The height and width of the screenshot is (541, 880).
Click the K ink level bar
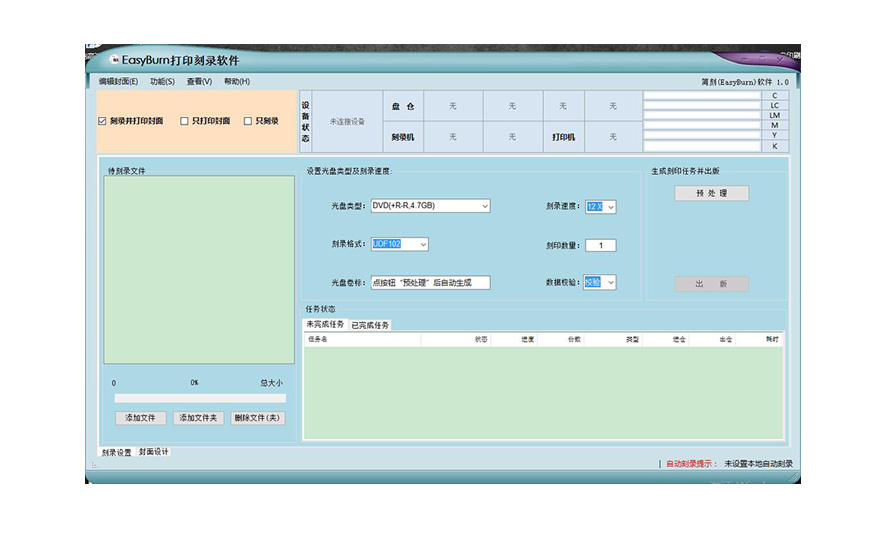tap(702, 146)
